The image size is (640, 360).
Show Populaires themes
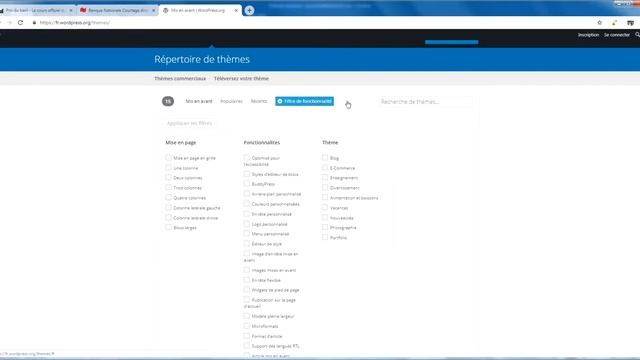click(x=231, y=101)
